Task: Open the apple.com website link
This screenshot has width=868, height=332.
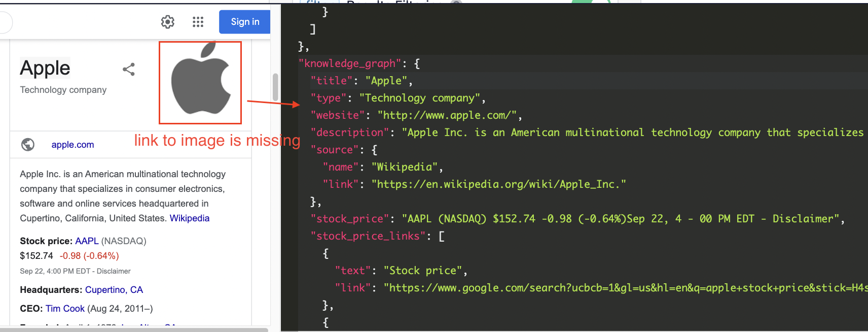Action: click(x=73, y=145)
